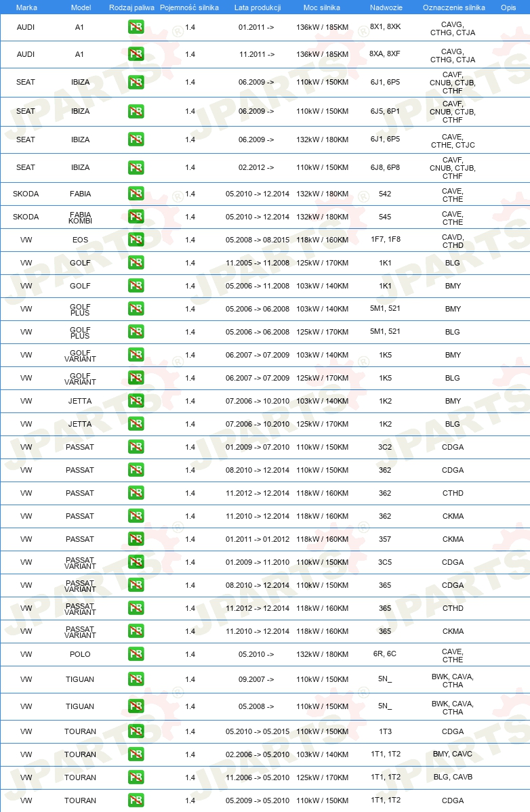The height and width of the screenshot is (812, 530).
Task: Click the fuel icon in the AUDI A1 8XA, 8XF row
Action: click(x=136, y=54)
